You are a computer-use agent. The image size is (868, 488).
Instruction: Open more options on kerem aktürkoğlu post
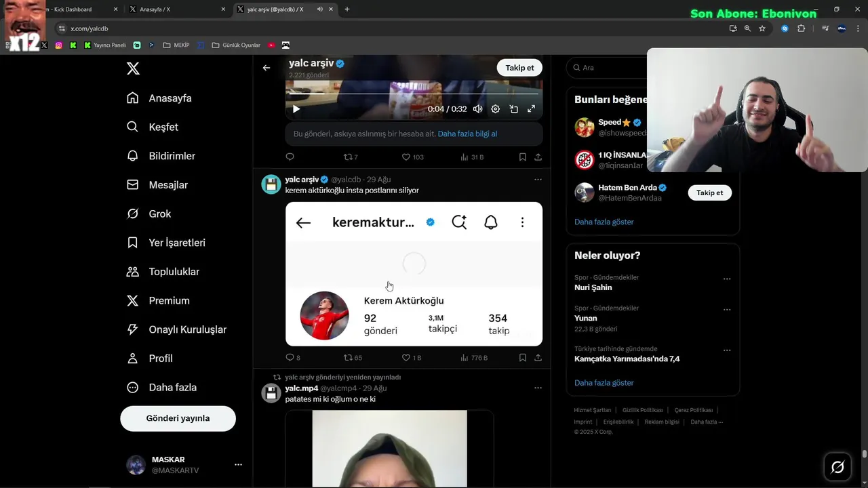tap(538, 180)
